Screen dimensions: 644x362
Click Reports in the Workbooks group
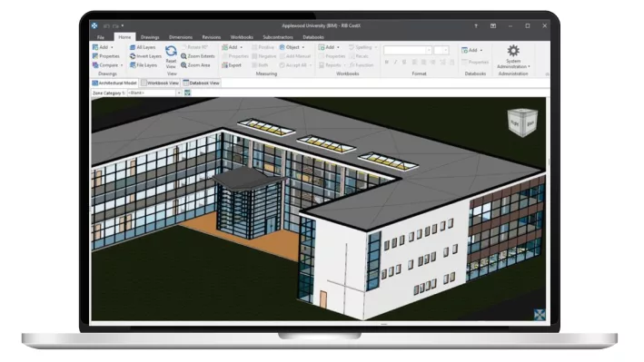pos(330,65)
